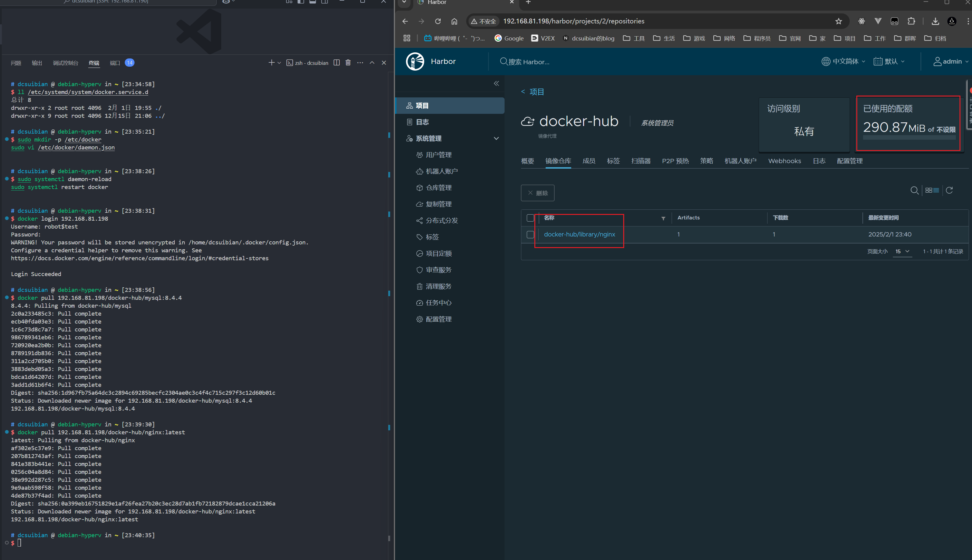The image size is (972, 560).
Task: Open language dropdown 中文简体
Action: pos(843,61)
